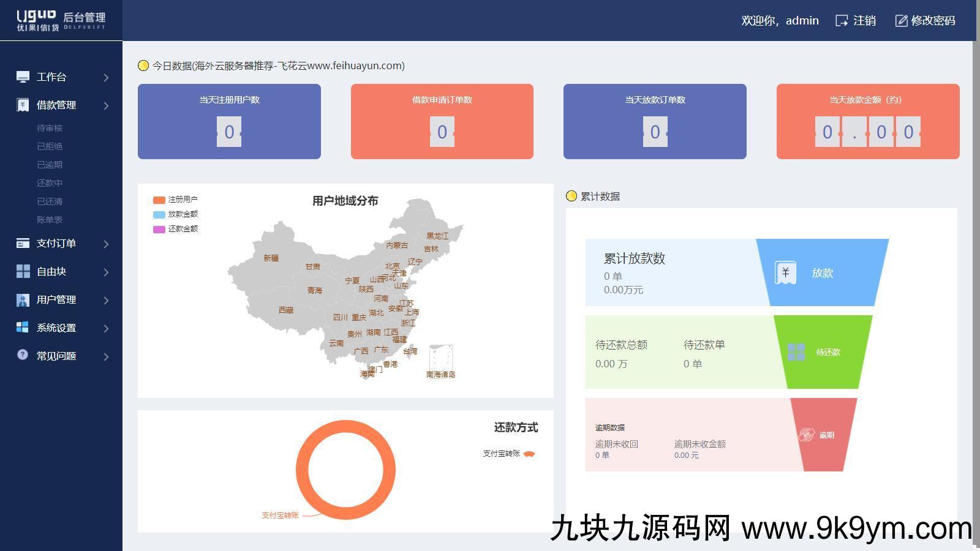Screen dimensions: 980x551
Task: Click the 自由块 grid icon
Action: [23, 272]
